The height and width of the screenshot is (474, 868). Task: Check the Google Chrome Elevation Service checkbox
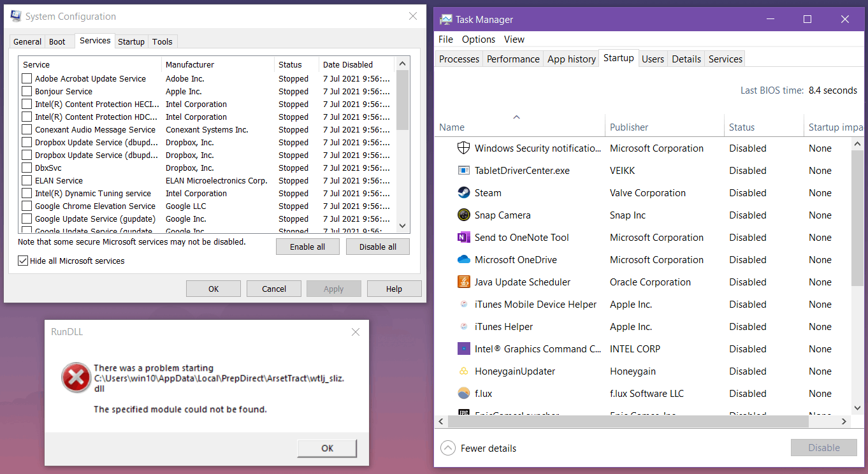tap(27, 206)
